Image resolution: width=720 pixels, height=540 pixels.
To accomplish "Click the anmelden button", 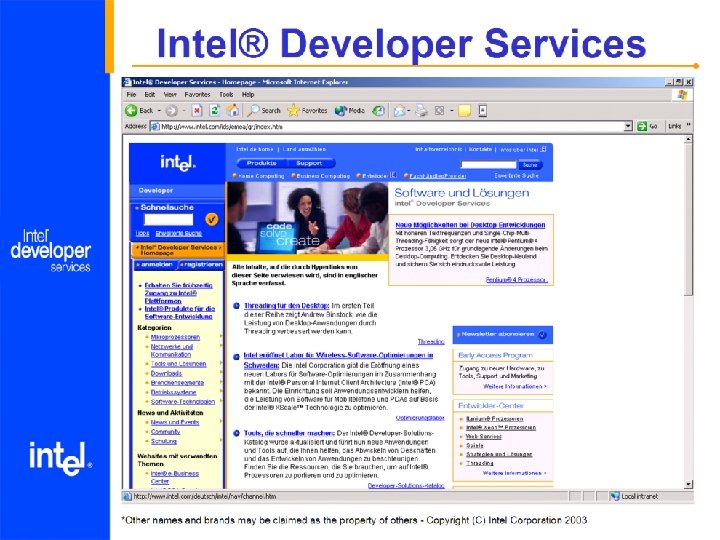I will tap(156, 265).
